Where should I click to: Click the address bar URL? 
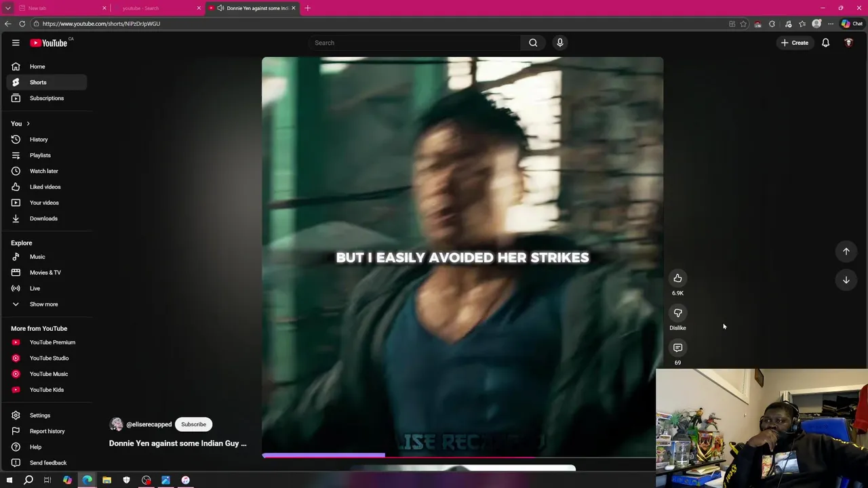pos(101,24)
